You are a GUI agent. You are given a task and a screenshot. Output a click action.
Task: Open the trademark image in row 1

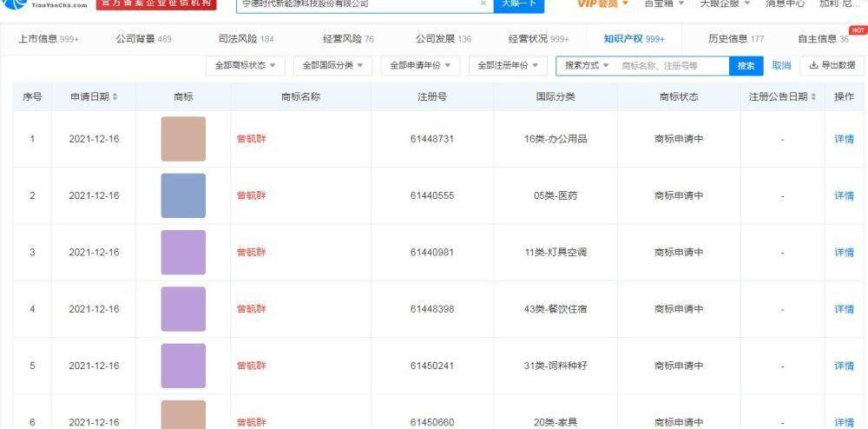[x=183, y=139]
